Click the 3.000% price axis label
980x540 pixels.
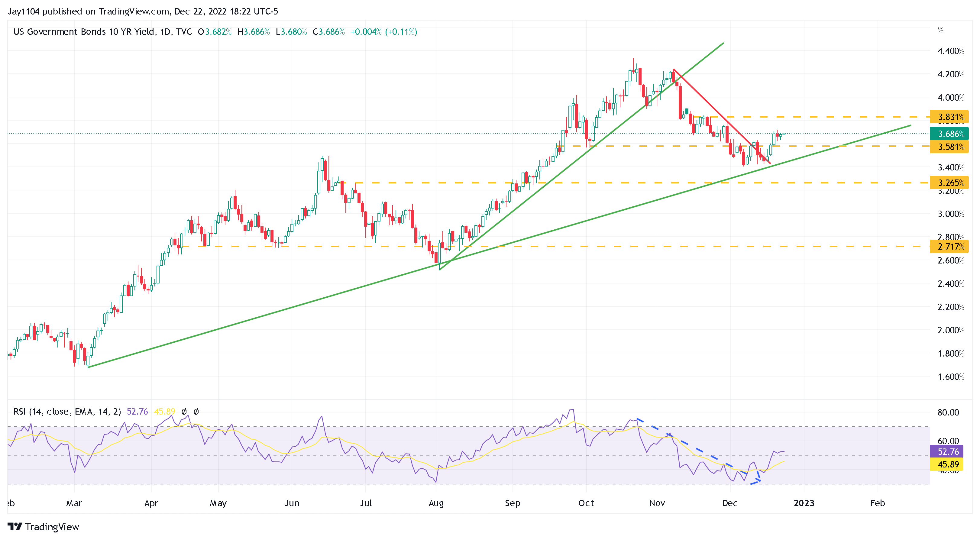(x=951, y=214)
